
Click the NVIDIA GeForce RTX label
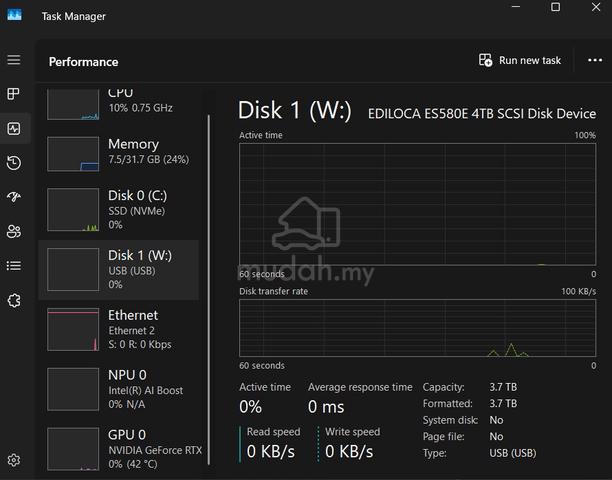click(x=155, y=450)
